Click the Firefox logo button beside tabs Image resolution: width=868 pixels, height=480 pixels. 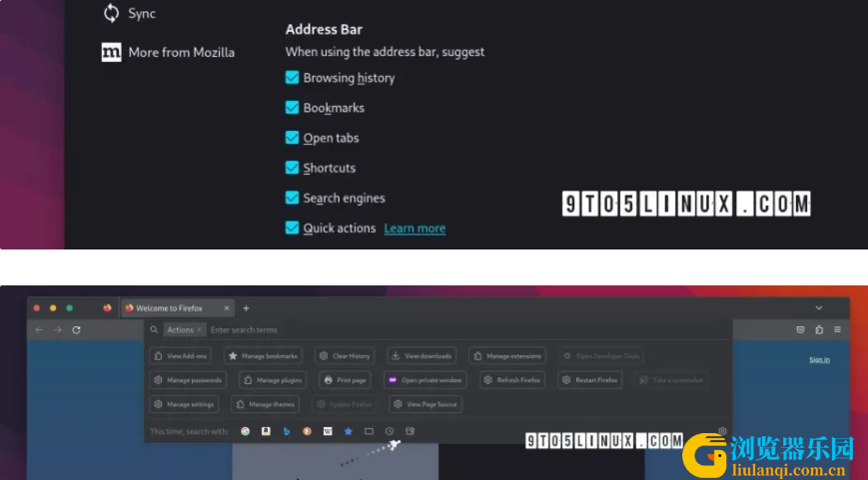pyautogui.click(x=108, y=308)
